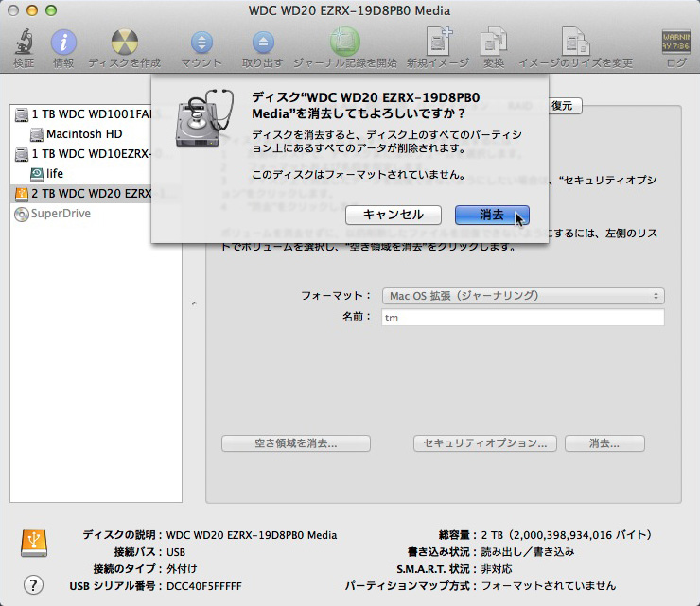Click the イメージのサイズを変更 icon

tap(575, 43)
